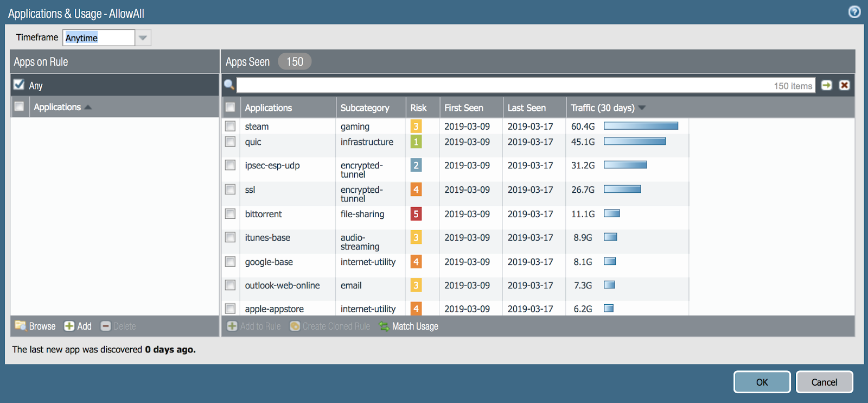868x403 pixels.
Task: Sort by Risk column header
Action: 423,108
